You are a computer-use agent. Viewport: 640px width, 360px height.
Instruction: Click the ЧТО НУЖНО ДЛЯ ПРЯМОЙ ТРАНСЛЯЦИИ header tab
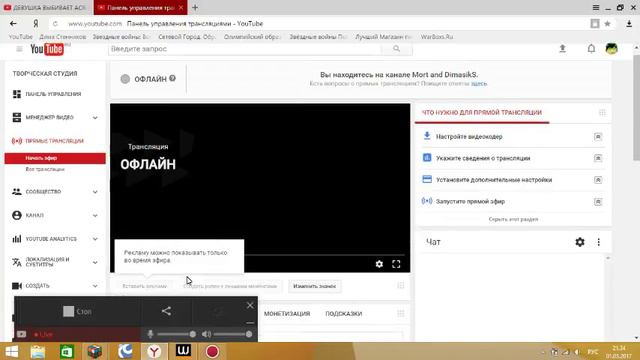click(482, 113)
